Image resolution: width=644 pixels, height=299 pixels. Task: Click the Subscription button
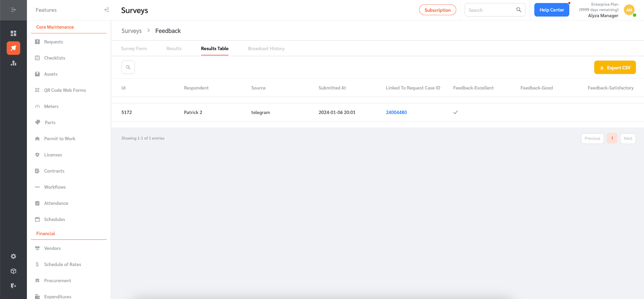tap(438, 10)
